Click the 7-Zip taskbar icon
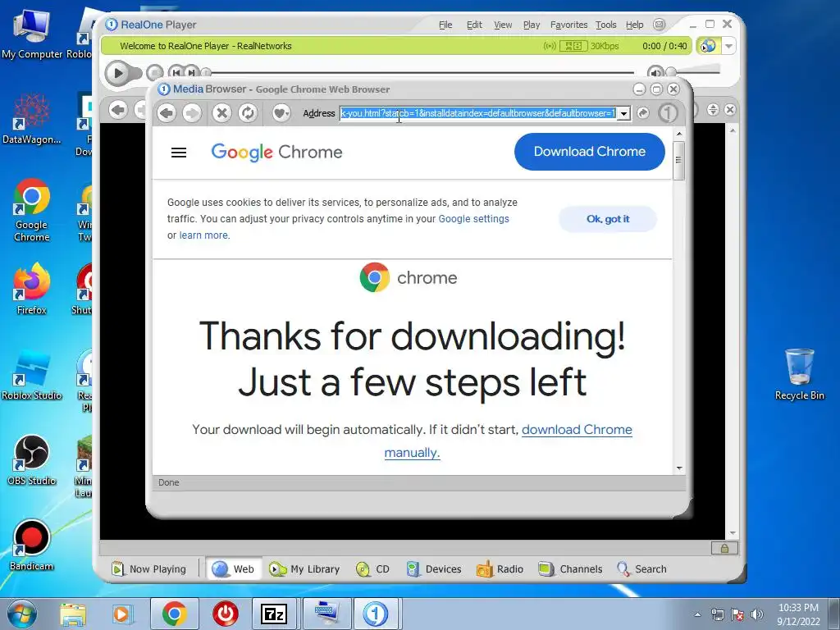Image resolution: width=840 pixels, height=630 pixels. [274, 614]
